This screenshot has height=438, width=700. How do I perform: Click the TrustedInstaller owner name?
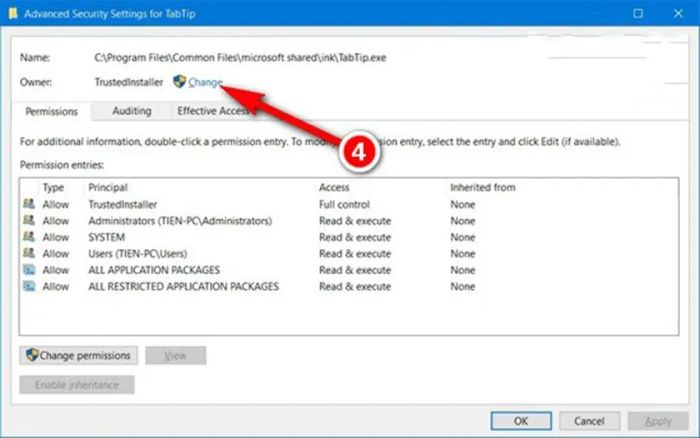point(129,82)
